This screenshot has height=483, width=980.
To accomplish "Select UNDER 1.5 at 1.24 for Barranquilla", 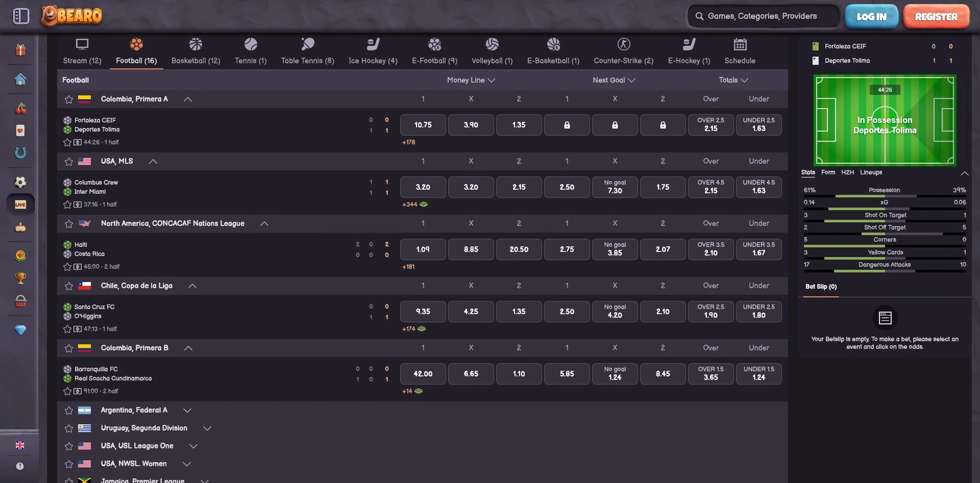I will (759, 373).
